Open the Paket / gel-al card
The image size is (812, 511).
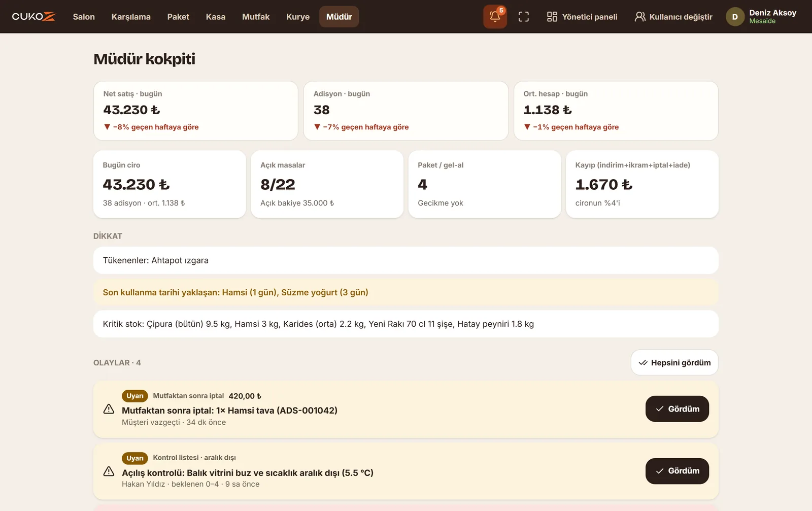click(x=485, y=184)
